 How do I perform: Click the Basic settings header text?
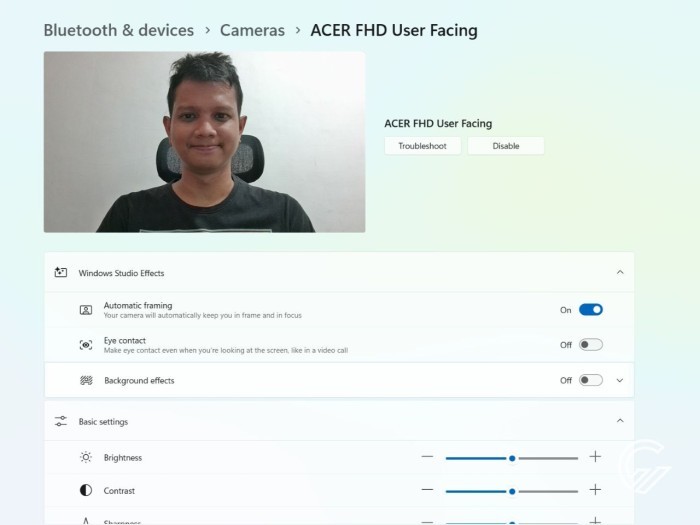(x=103, y=421)
